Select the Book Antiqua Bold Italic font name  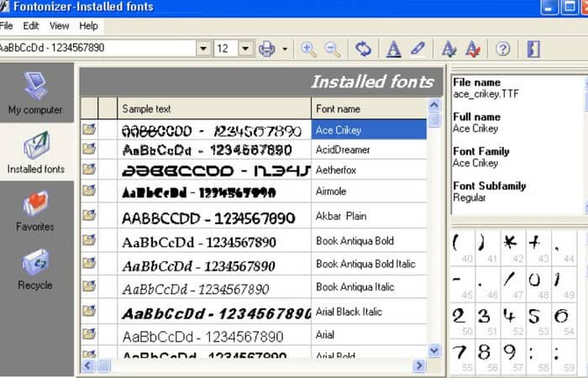pos(365,264)
